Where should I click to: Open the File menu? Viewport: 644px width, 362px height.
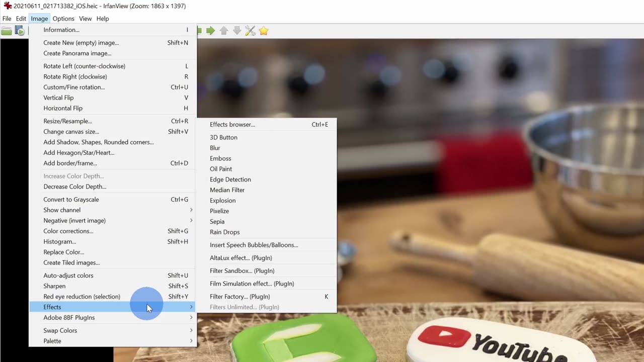(7, 19)
